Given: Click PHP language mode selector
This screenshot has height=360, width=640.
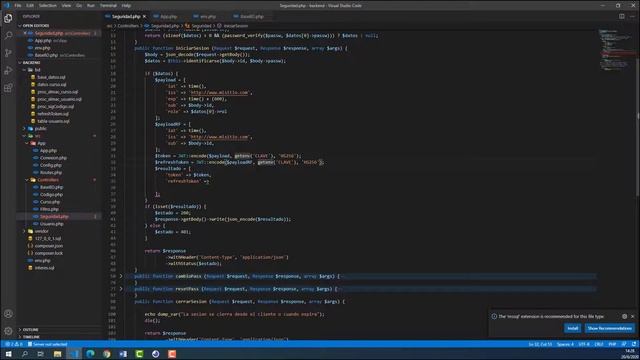Looking at the screenshot, I should [x=612, y=344].
